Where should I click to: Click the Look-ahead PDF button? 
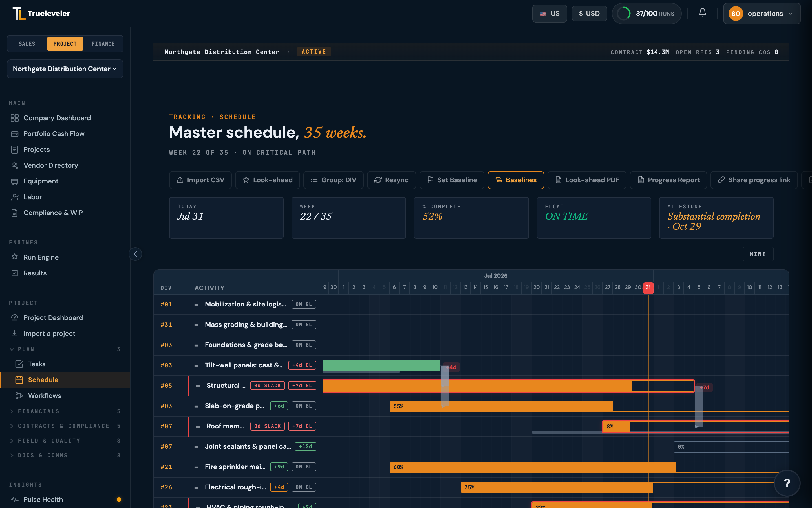click(587, 180)
